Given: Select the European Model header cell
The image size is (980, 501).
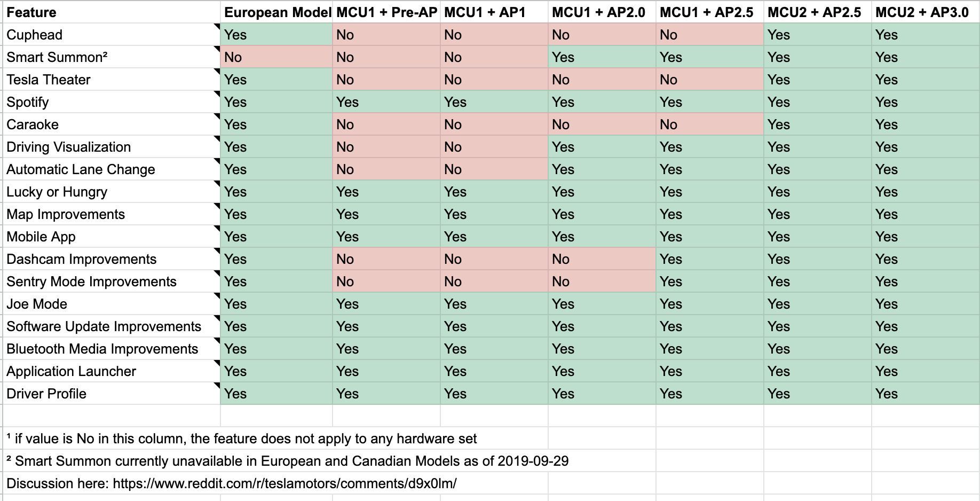Looking at the screenshot, I should (276, 12).
